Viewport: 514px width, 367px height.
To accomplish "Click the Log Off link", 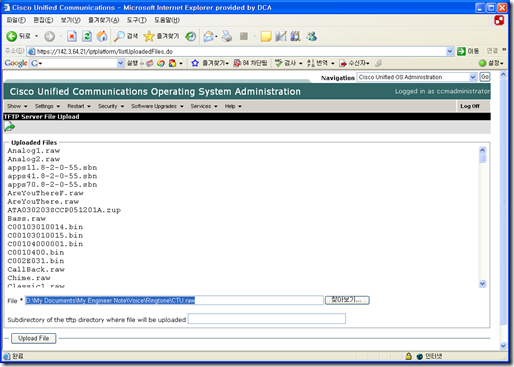I will click(470, 106).
